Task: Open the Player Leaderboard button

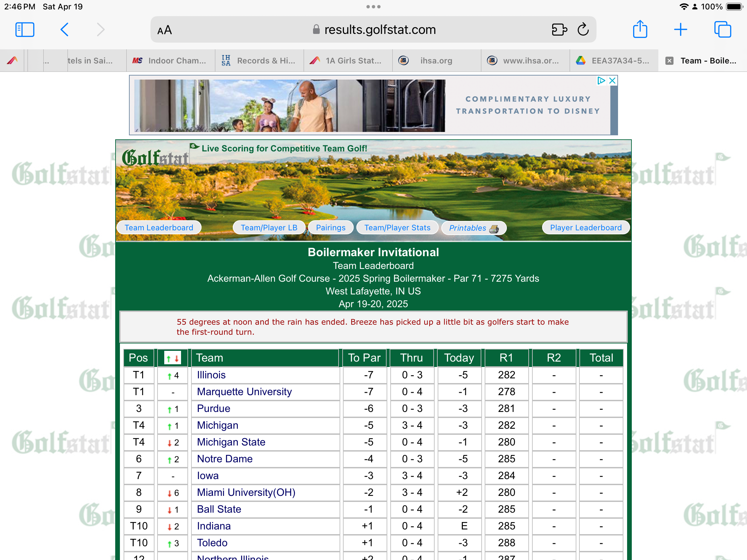Action: tap(585, 228)
